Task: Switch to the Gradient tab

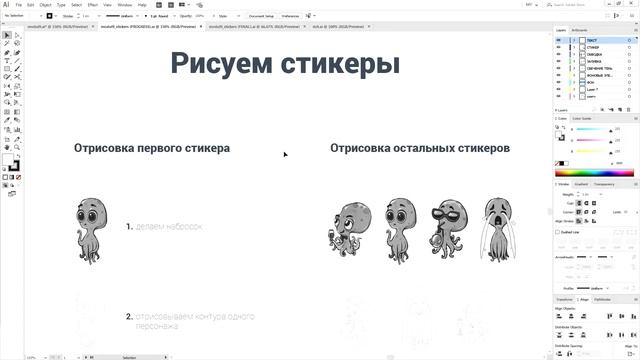Action: (x=581, y=184)
